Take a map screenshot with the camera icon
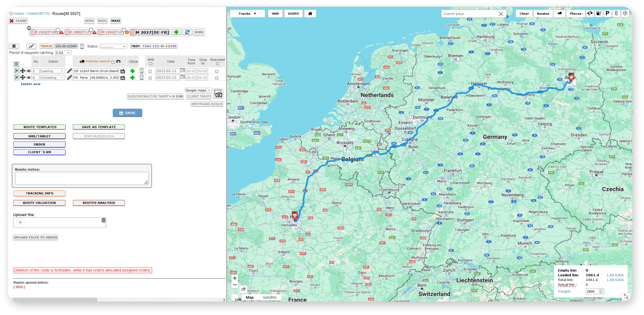Viewport: 644px width, 315px height. (x=218, y=94)
